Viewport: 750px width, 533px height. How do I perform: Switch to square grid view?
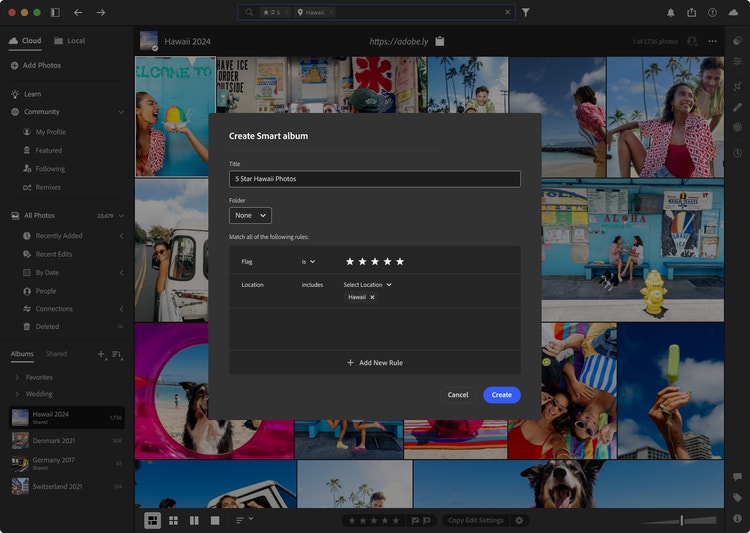point(174,520)
